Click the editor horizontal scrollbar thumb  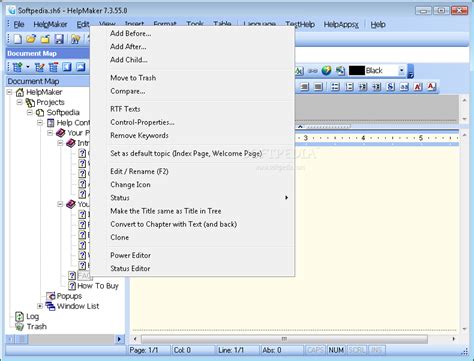pyautogui.click(x=284, y=339)
